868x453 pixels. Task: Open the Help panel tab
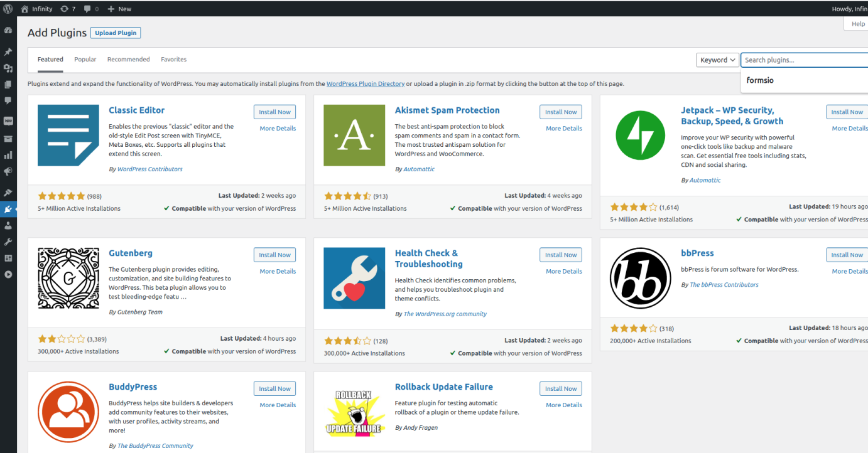857,24
